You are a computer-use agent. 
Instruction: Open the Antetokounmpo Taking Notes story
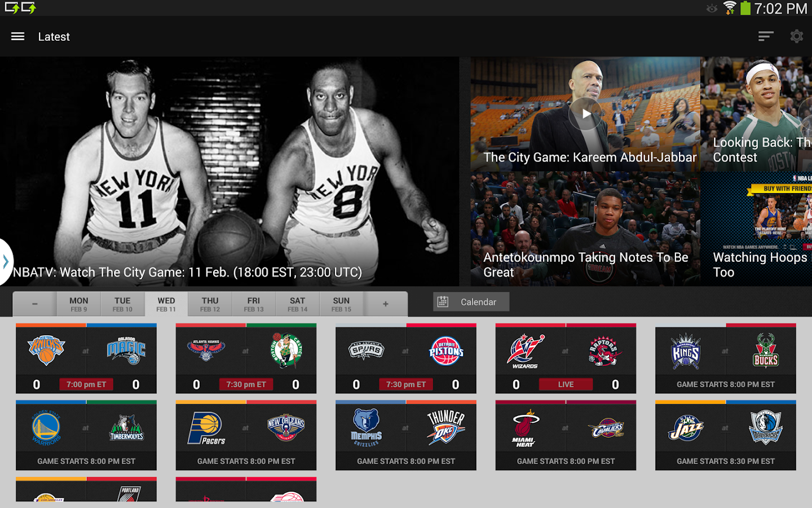coord(585,229)
